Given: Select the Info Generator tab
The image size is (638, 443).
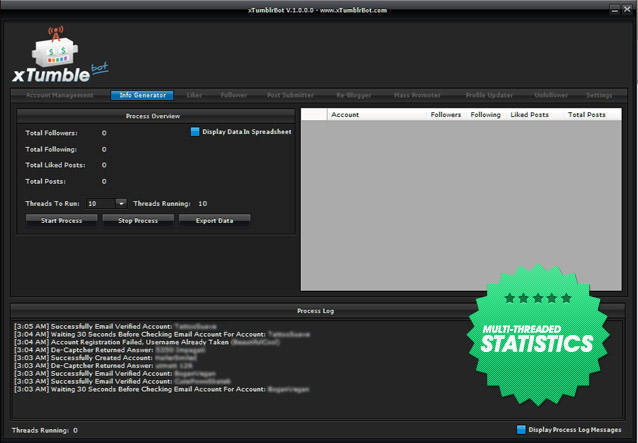Looking at the screenshot, I should tap(142, 95).
